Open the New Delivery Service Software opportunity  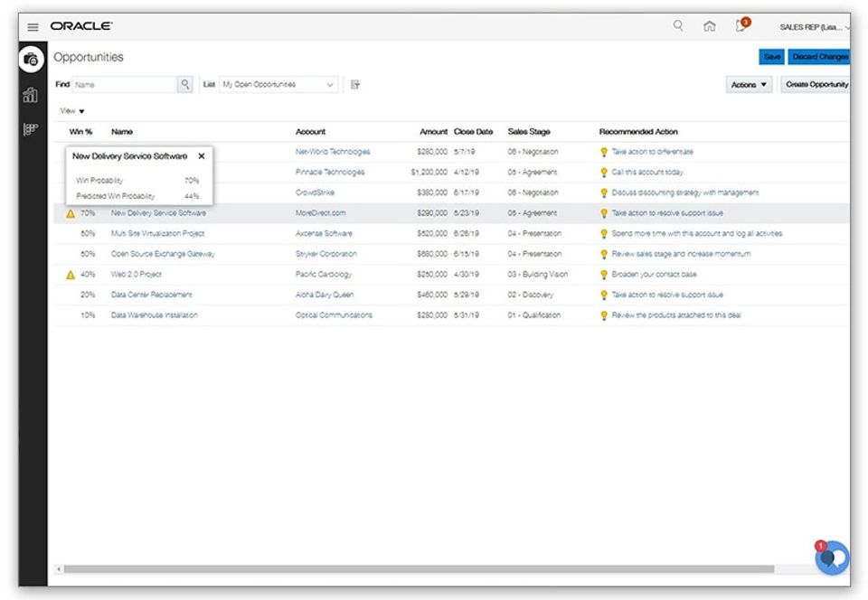(158, 213)
